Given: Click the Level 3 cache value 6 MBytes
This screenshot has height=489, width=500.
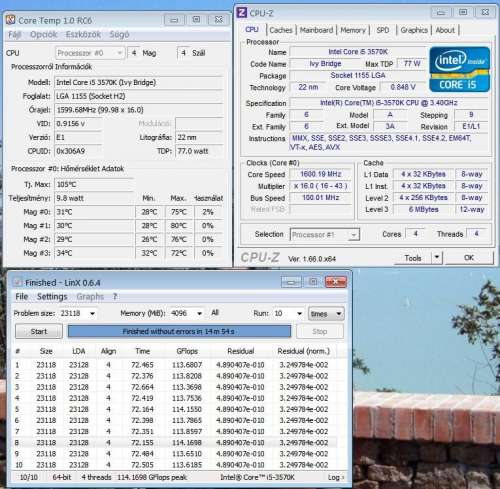Looking at the screenshot, I should pos(423,209).
